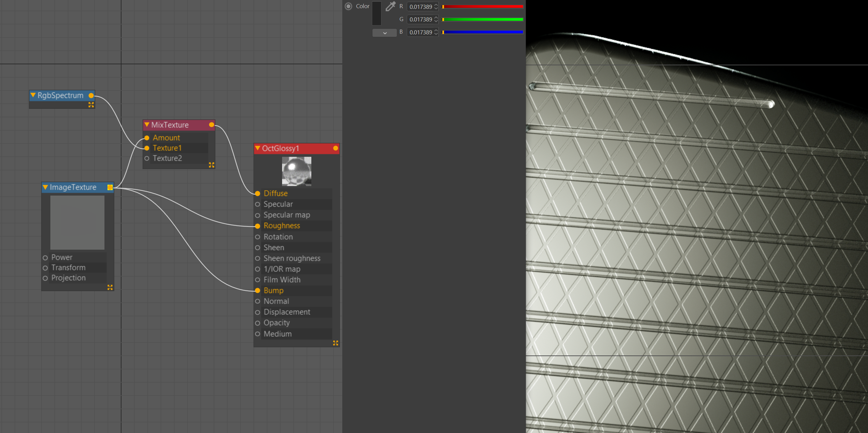Click OctGlossy1 node resize corner icon

pyautogui.click(x=335, y=343)
